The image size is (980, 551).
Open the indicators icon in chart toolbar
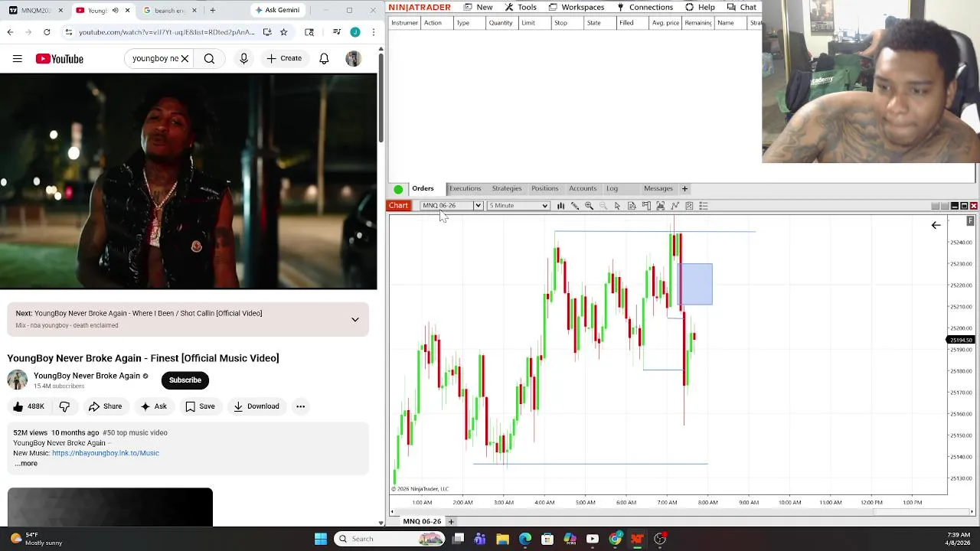pos(675,206)
